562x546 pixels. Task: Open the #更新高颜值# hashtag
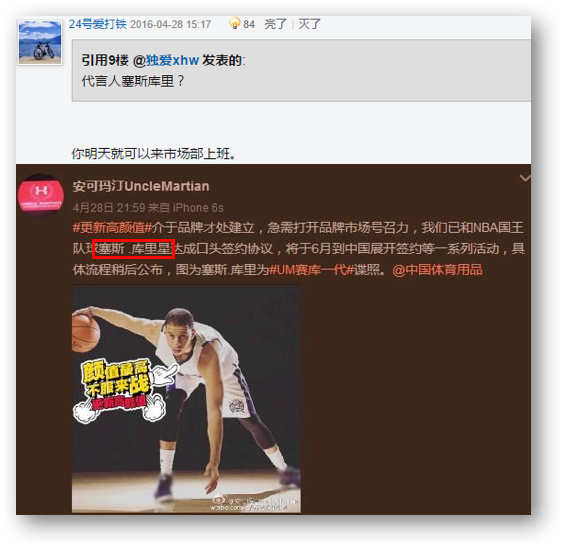pos(112,228)
